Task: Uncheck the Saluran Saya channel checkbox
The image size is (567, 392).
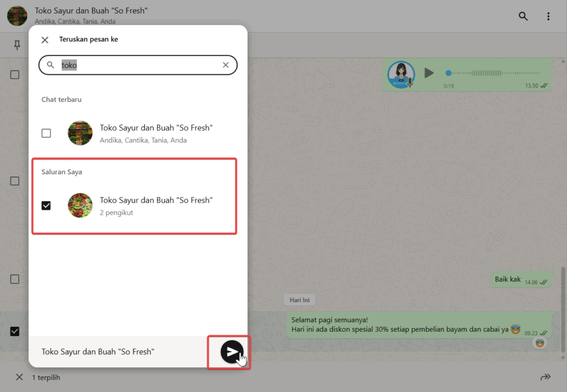Action: (x=47, y=205)
